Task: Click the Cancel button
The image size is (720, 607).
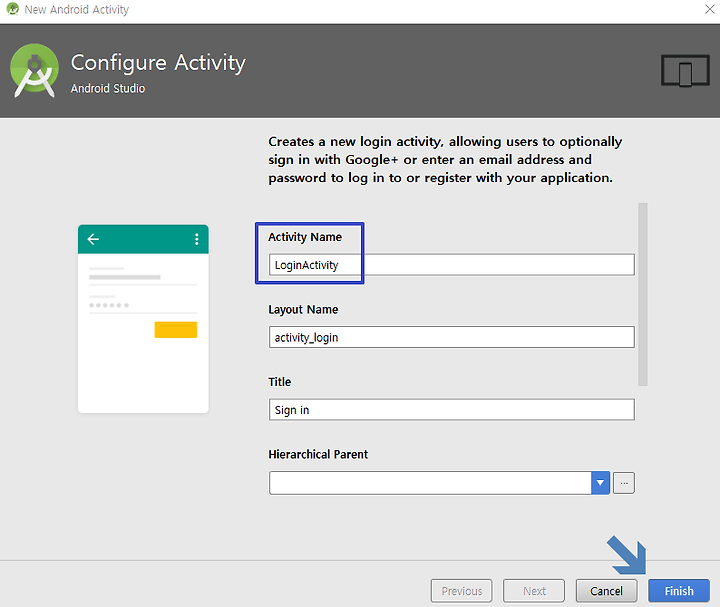Action: [606, 590]
